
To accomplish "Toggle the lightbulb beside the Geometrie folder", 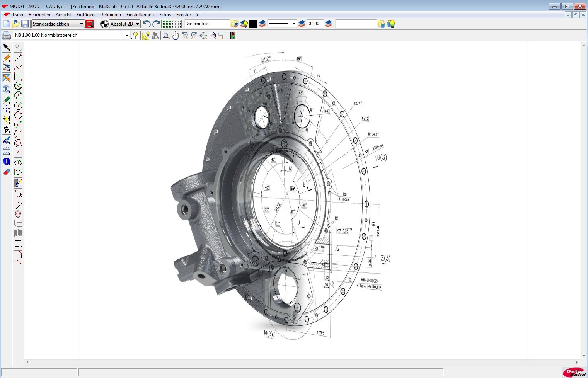I will point(244,24).
